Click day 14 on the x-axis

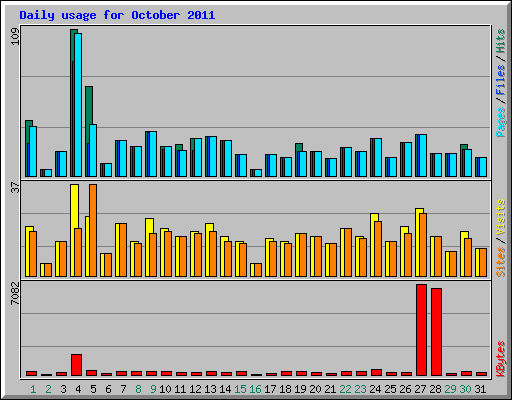[225, 389]
